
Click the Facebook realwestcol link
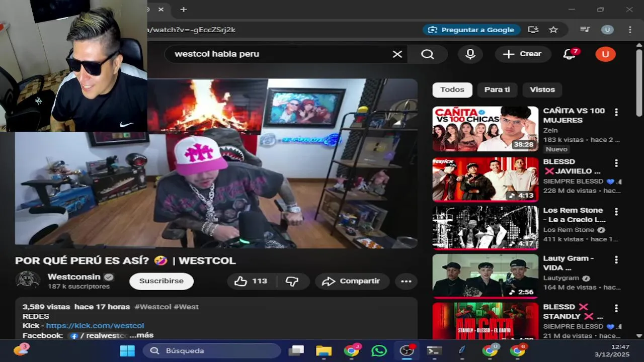(99, 335)
